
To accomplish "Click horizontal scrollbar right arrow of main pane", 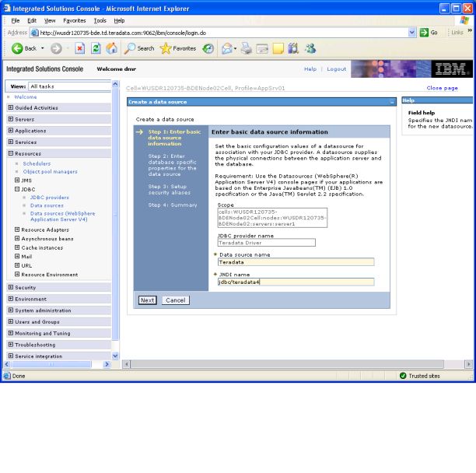I will (469, 364).
